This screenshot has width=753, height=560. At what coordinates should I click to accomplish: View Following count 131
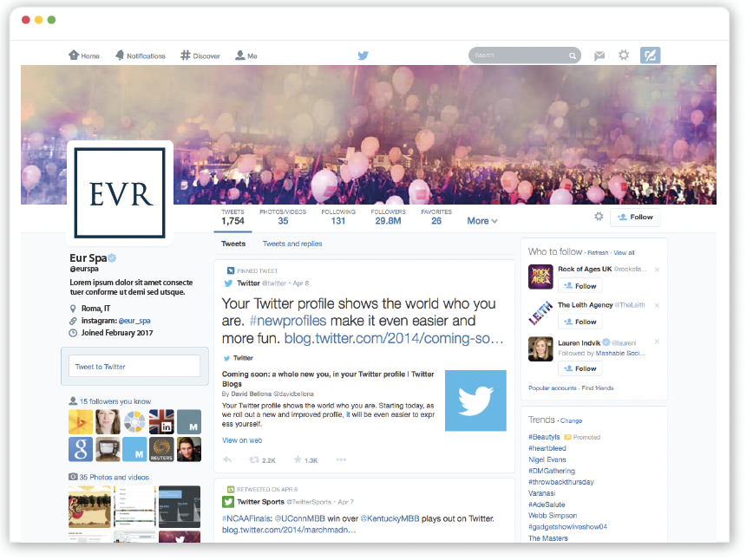click(x=338, y=218)
